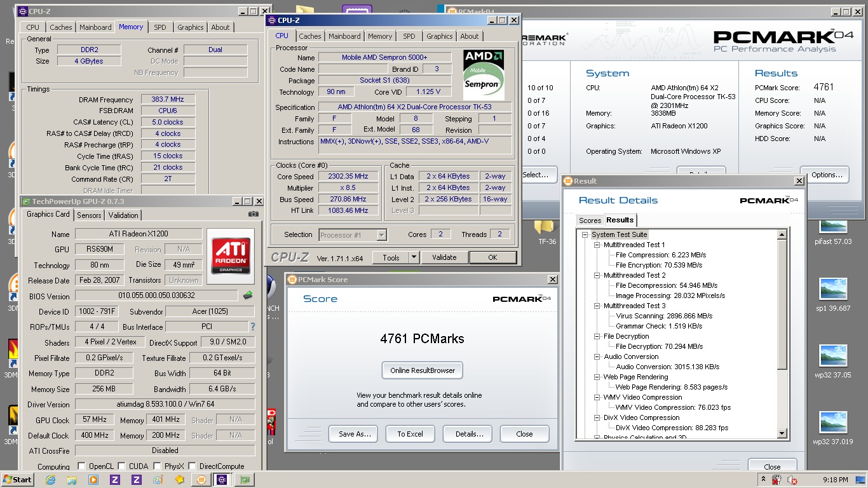
Task: Collapse the Web Page Rendering node
Action: [597, 377]
